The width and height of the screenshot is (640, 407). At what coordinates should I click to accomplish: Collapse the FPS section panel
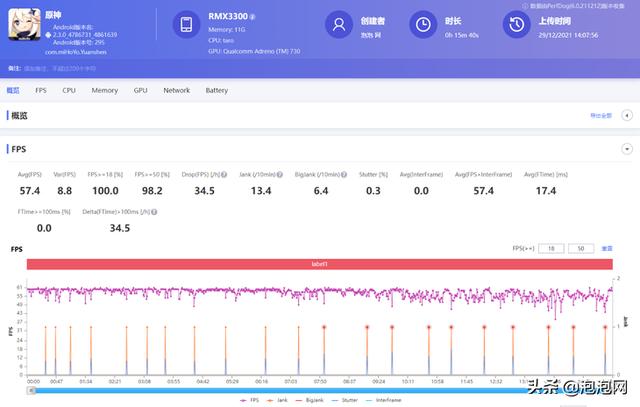tap(627, 149)
